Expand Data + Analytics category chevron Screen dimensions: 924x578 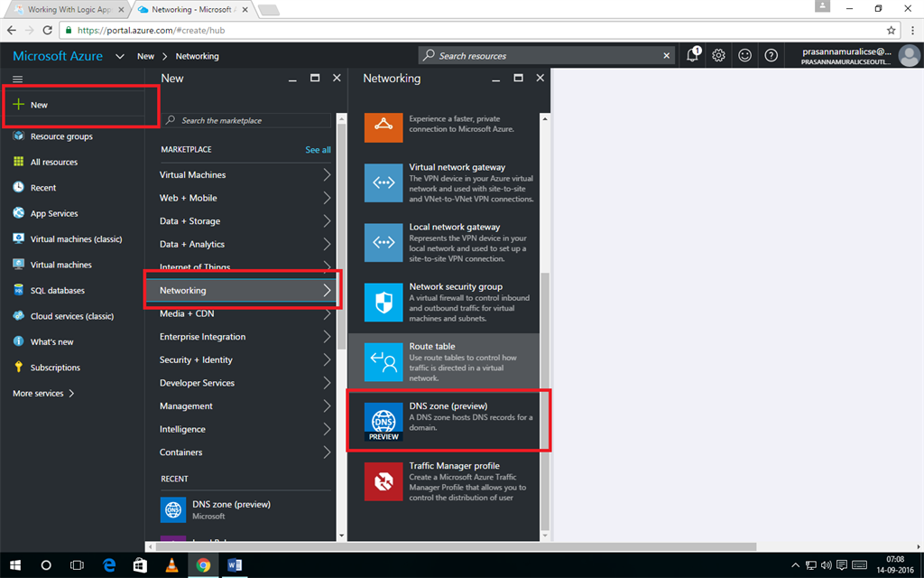pyautogui.click(x=327, y=244)
